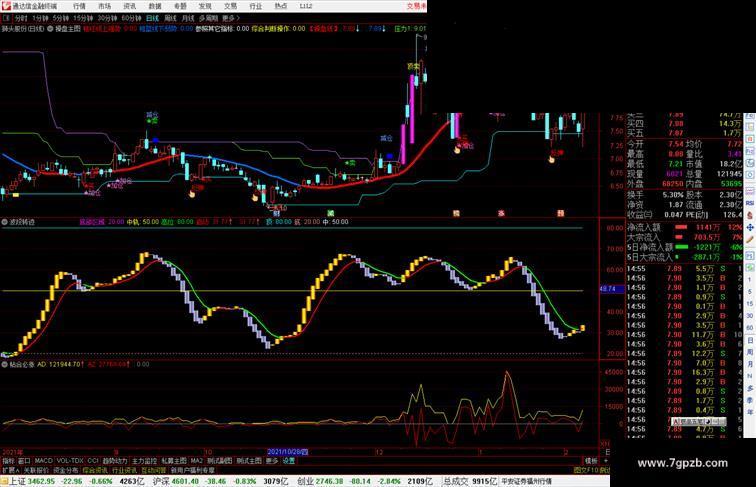The height and width of the screenshot is (487, 756).
Task: Open the 发现 menu
Action: coord(205,6)
